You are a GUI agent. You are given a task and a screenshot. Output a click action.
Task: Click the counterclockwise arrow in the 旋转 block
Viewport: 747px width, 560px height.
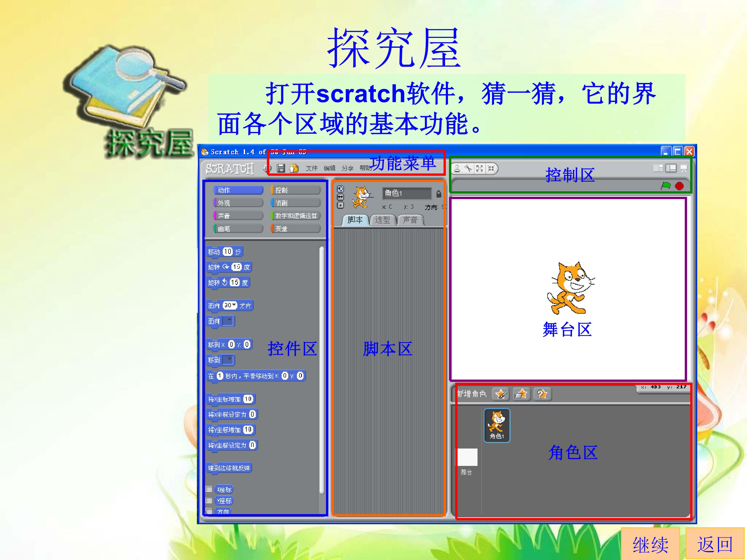point(225,282)
